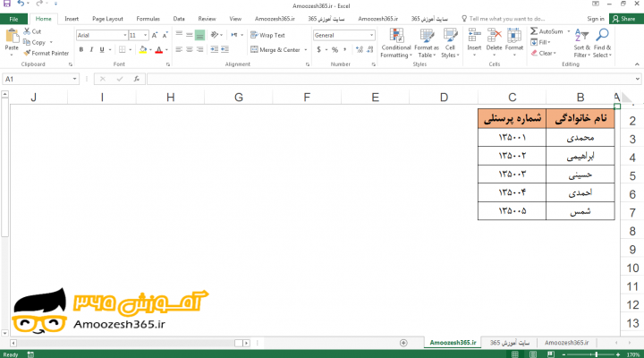Enable Wrap Text
This screenshot has width=644, height=358.
(267, 35)
